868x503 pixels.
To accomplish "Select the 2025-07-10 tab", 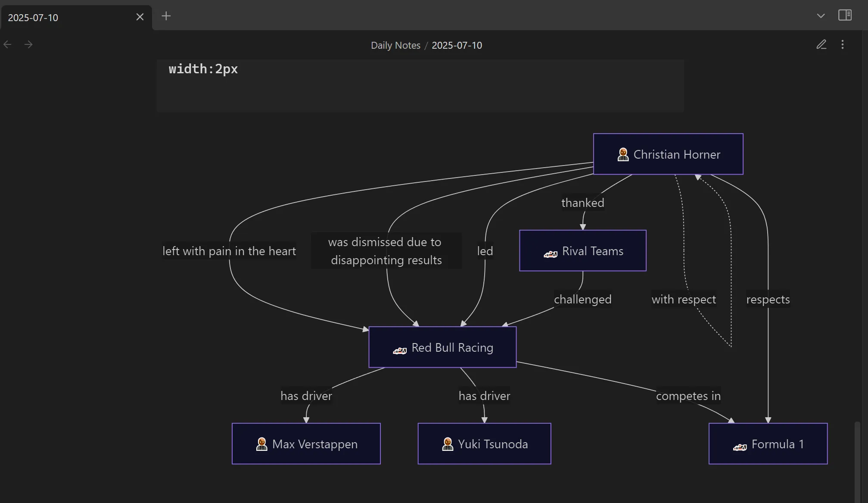I will pos(76,17).
